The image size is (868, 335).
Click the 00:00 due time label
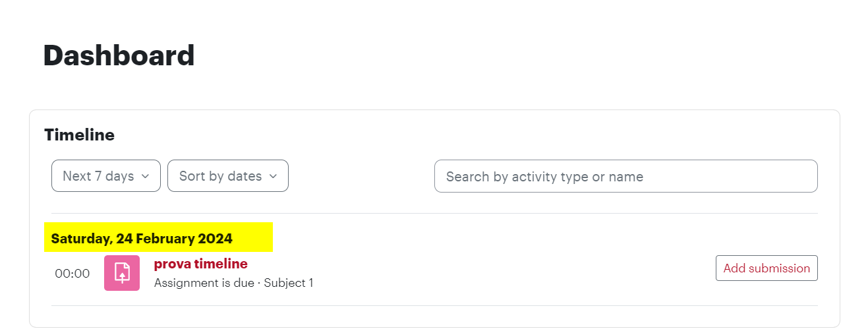click(72, 274)
